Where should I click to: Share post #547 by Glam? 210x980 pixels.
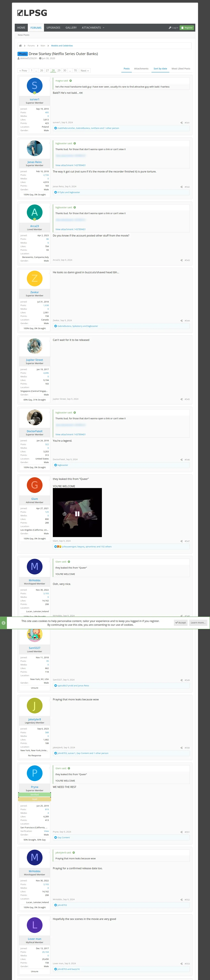(181, 541)
